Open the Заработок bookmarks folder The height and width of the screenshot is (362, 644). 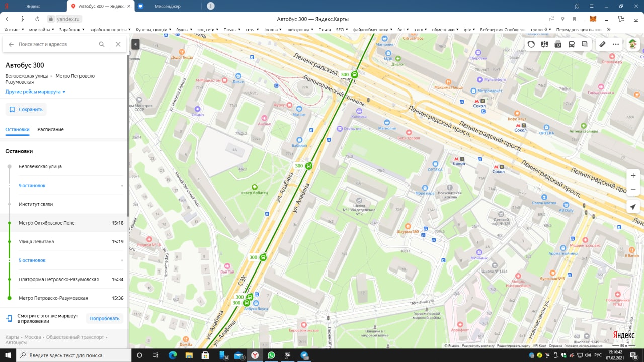coord(72,30)
